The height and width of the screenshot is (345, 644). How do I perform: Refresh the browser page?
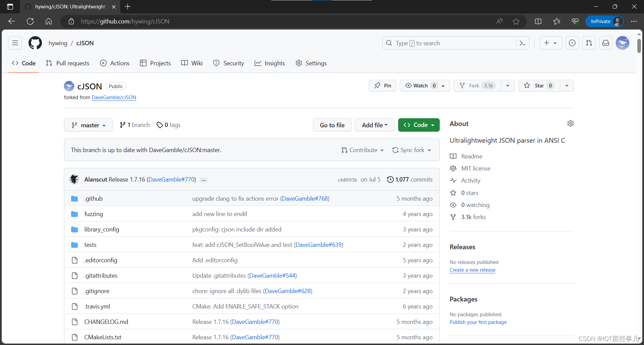[30, 21]
